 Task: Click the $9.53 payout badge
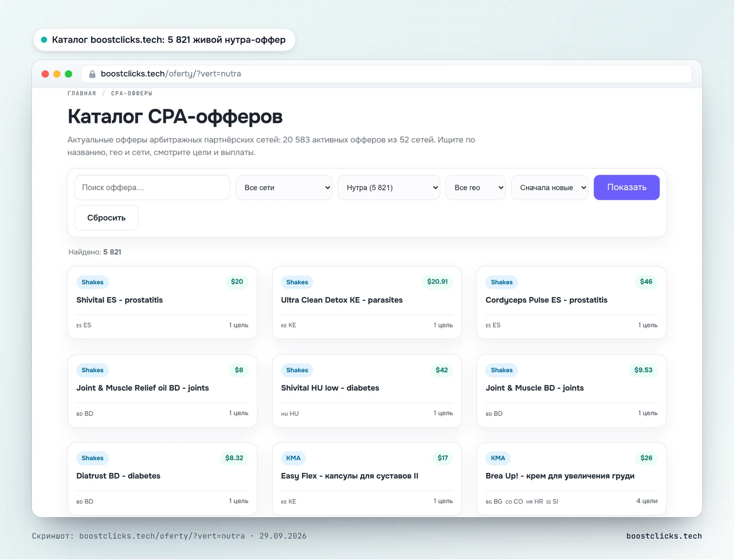[x=643, y=370]
